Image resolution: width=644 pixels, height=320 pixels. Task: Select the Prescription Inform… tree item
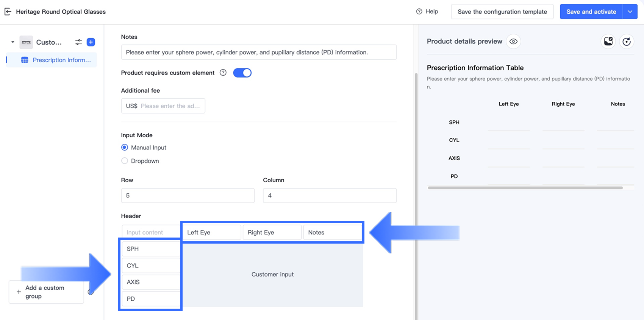pos(61,60)
